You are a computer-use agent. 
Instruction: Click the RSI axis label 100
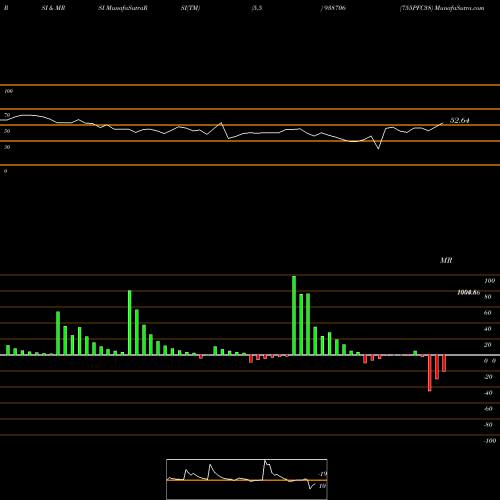coord(8,91)
